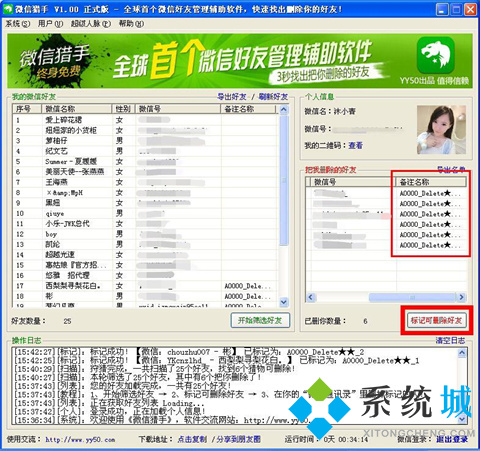The width and height of the screenshot is (480, 451).
Task: Click the green panther logo in the banner
Action: 436,55
